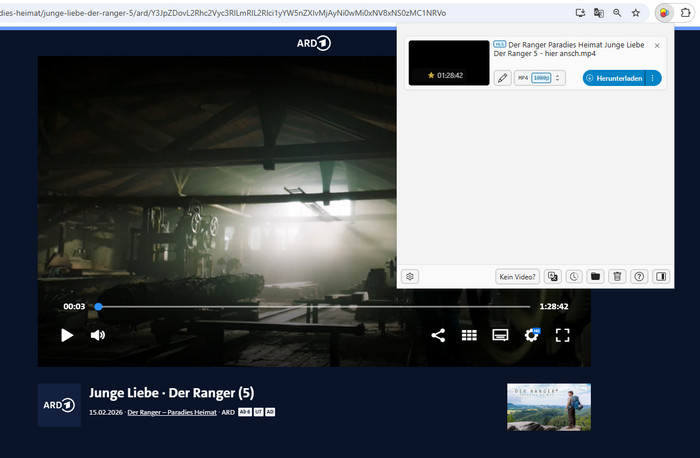The image size is (700, 458).
Task: Open player quality settings gear
Action: (532, 335)
